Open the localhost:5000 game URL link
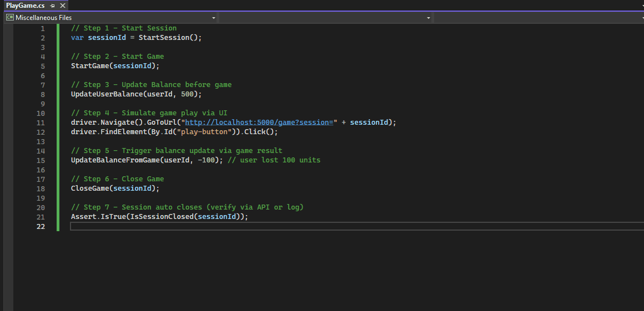The image size is (644, 311). coord(259,123)
